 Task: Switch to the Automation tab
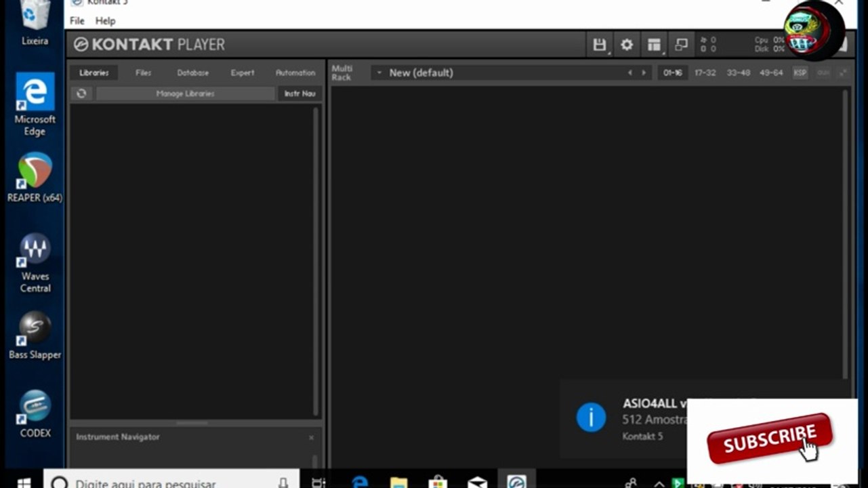[x=295, y=73]
